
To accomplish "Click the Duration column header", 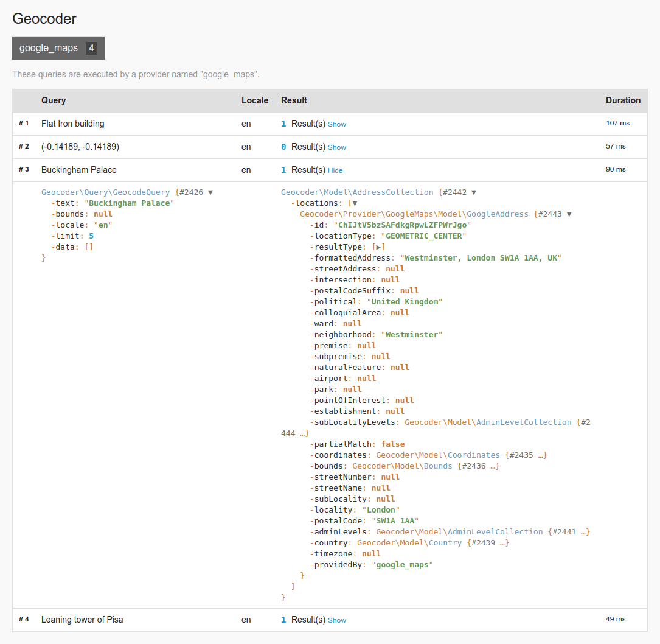I will (623, 100).
